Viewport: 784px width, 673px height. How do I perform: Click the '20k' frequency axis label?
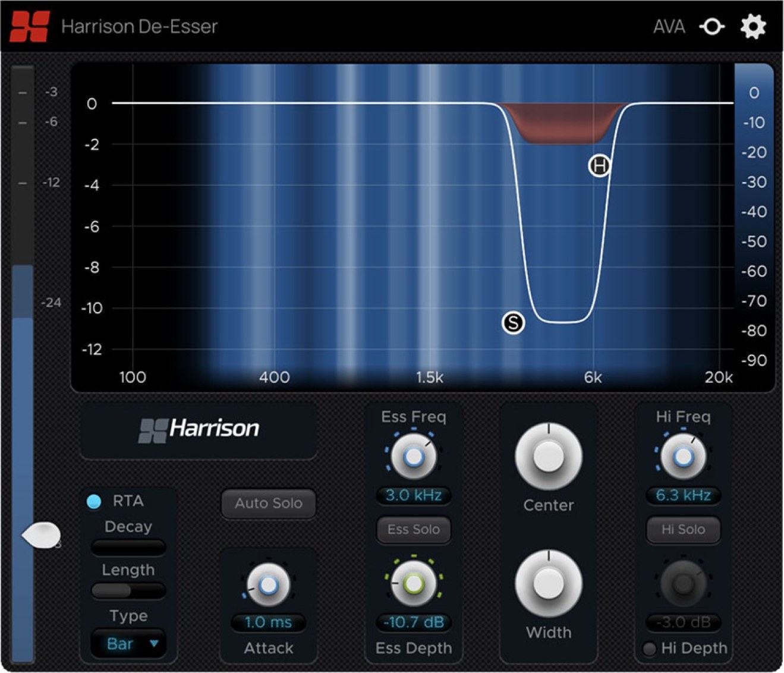[719, 378]
